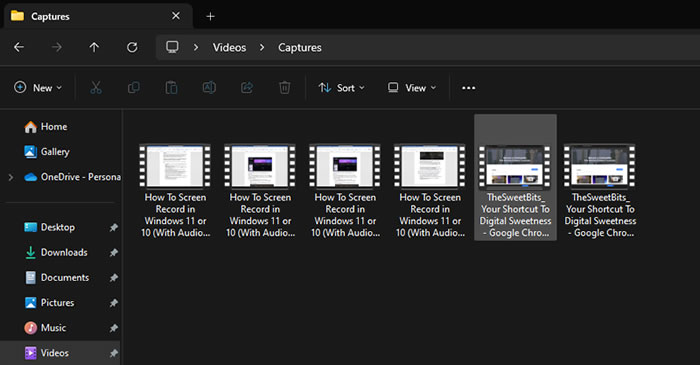Click the Delete trash icon

284,87
